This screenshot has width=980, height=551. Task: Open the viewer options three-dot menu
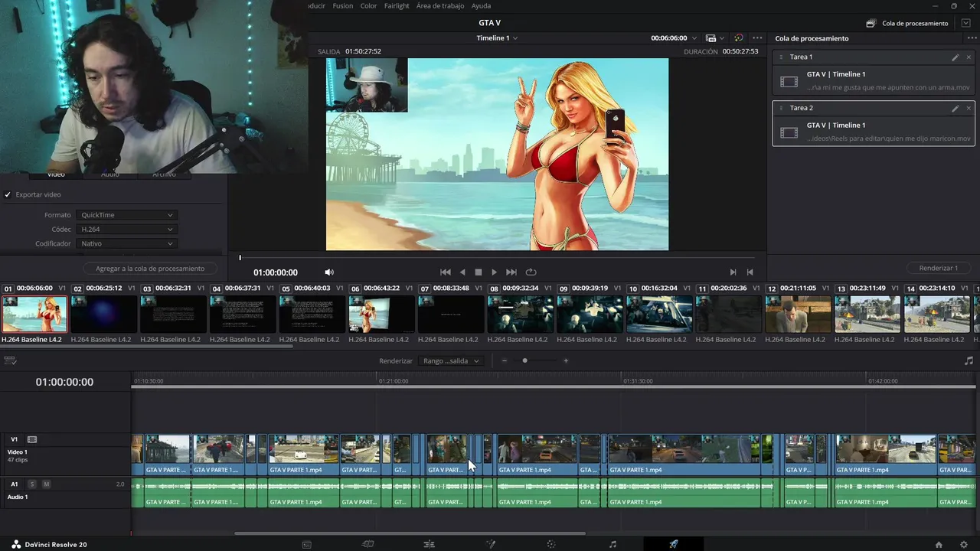pyautogui.click(x=757, y=38)
